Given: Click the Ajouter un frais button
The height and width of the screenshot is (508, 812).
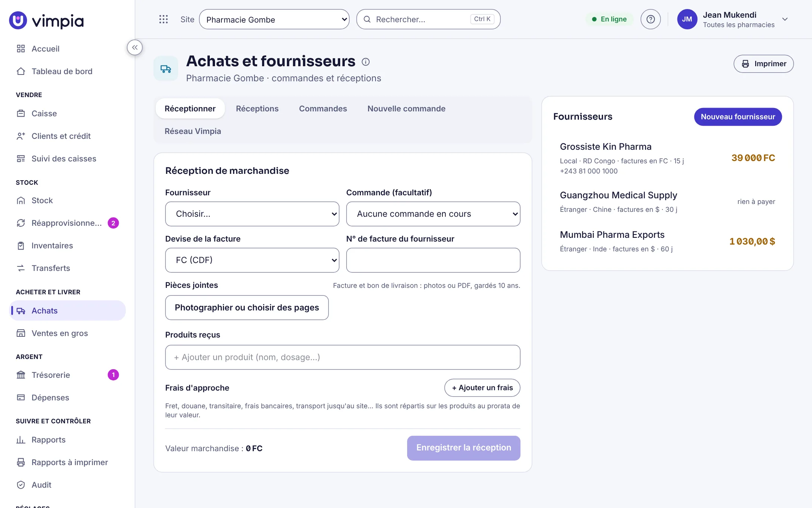Looking at the screenshot, I should click(x=482, y=388).
